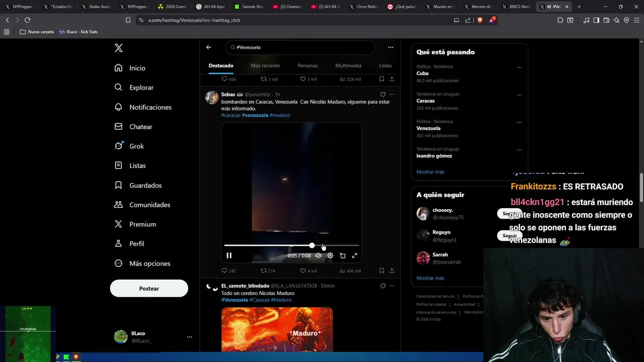The width and height of the screenshot is (644, 362).
Task: Open the Cuba trending topic
Action: tap(423, 73)
